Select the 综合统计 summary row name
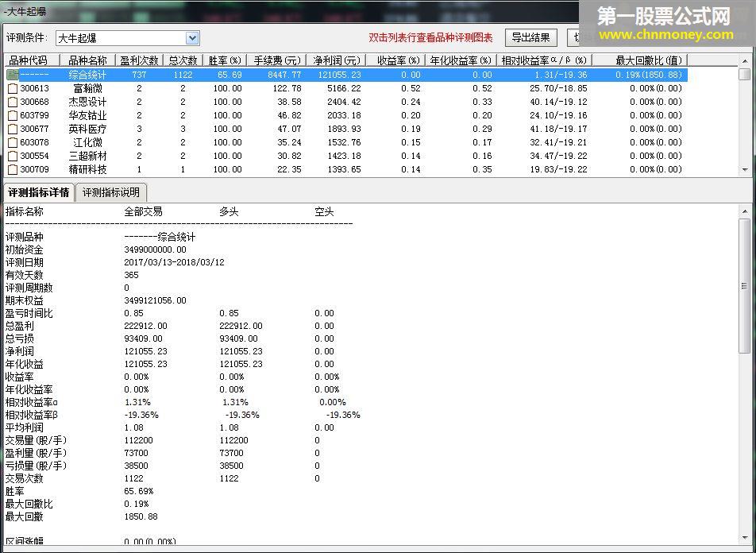 tap(87, 75)
